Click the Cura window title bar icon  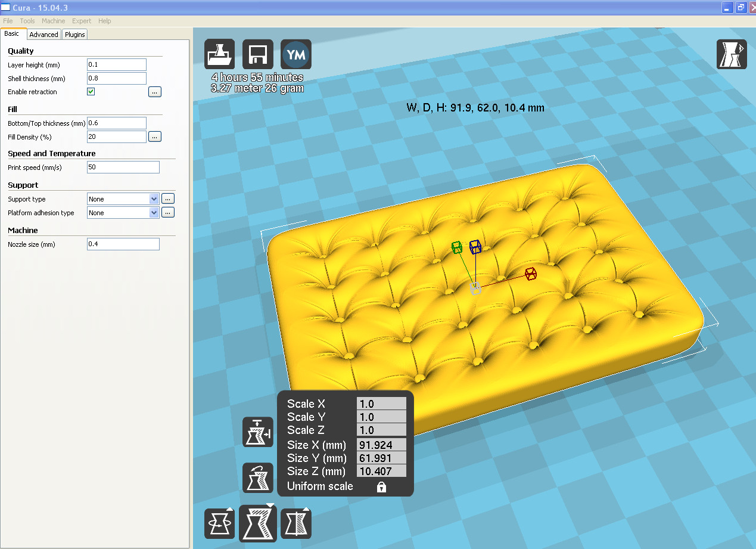tap(5, 7)
